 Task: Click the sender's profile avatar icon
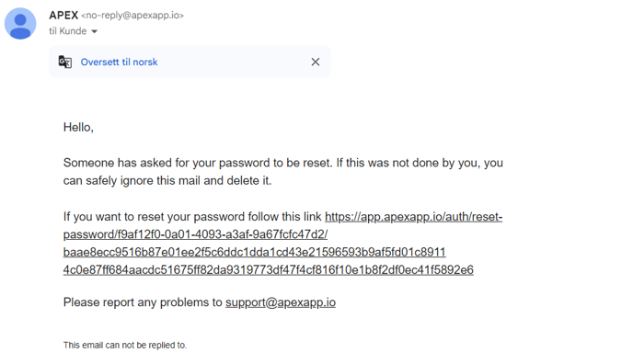point(20,23)
